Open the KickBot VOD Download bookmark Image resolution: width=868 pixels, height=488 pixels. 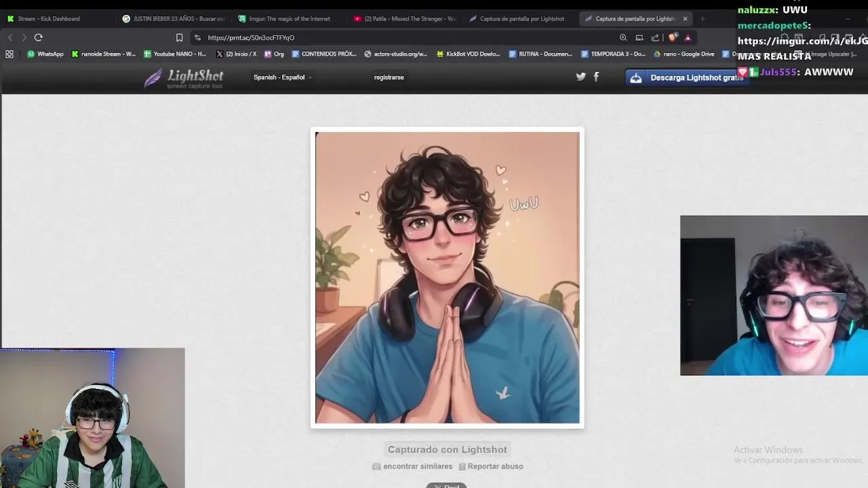[469, 54]
